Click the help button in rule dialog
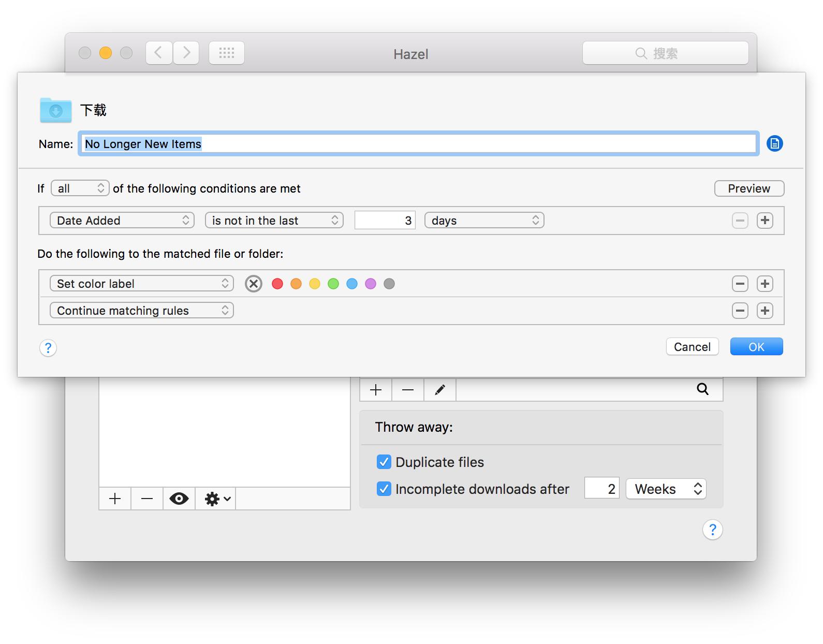Image resolution: width=823 pixels, height=644 pixels. (48, 348)
